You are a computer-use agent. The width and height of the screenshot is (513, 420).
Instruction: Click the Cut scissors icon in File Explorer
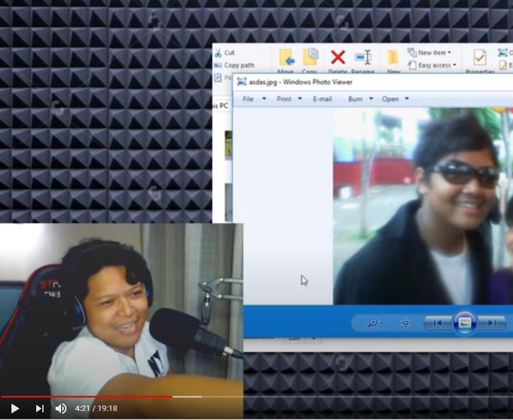click(218, 53)
